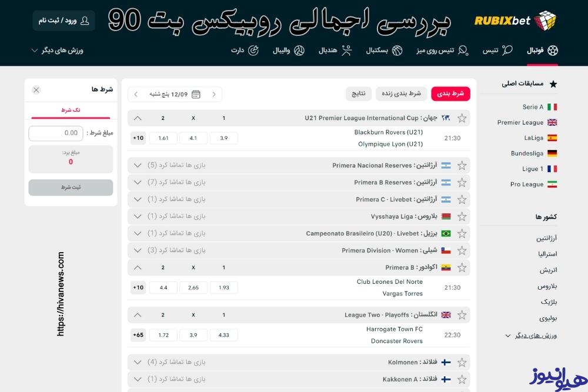Click the login / register button
Image resolution: width=588 pixels, height=392 pixels.
coord(63,20)
